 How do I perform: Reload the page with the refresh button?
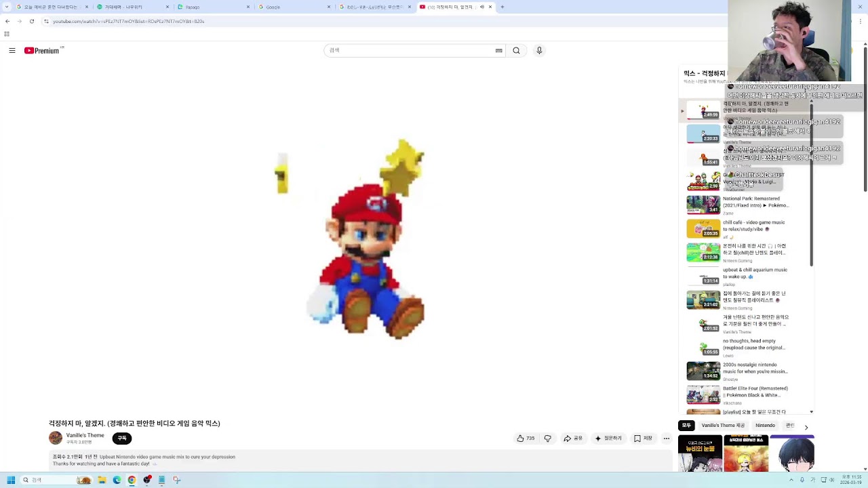pos(31,21)
